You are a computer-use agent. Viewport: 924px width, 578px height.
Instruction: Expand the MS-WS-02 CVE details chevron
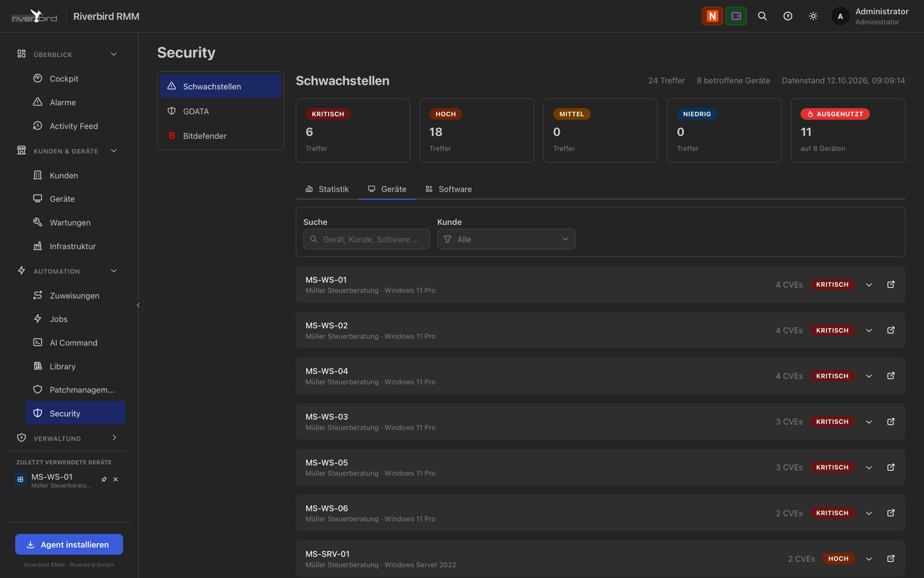pos(869,331)
